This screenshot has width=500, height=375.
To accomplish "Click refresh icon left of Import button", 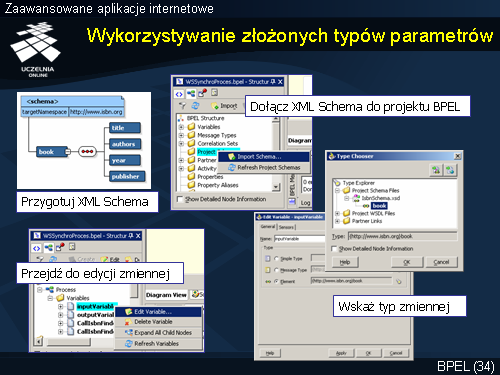I will [x=195, y=106].
